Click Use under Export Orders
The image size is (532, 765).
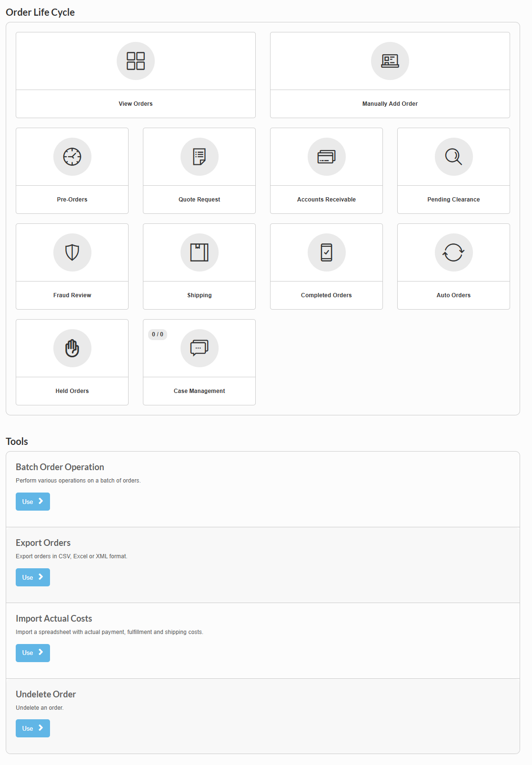pyautogui.click(x=33, y=577)
